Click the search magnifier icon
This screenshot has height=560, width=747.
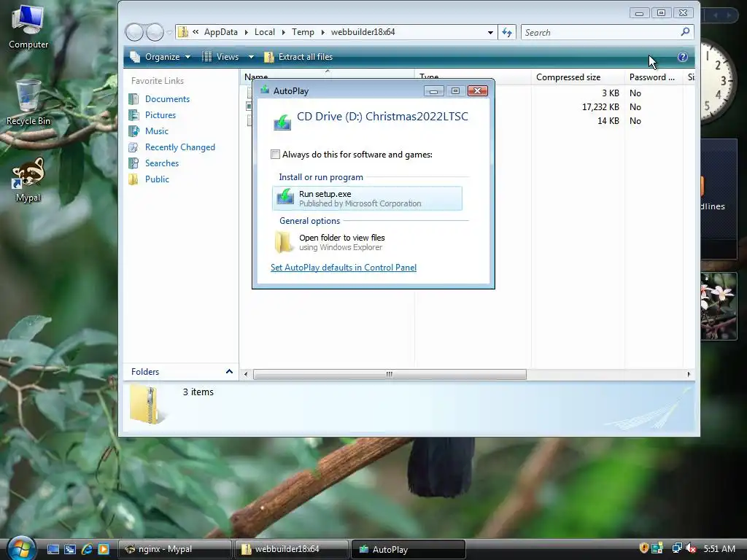685,32
